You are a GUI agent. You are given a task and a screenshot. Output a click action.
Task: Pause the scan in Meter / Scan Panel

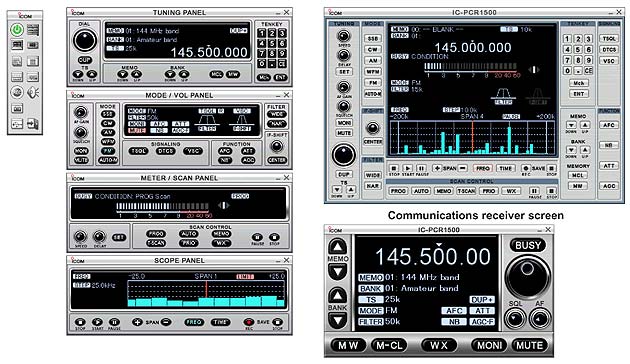coord(257,237)
